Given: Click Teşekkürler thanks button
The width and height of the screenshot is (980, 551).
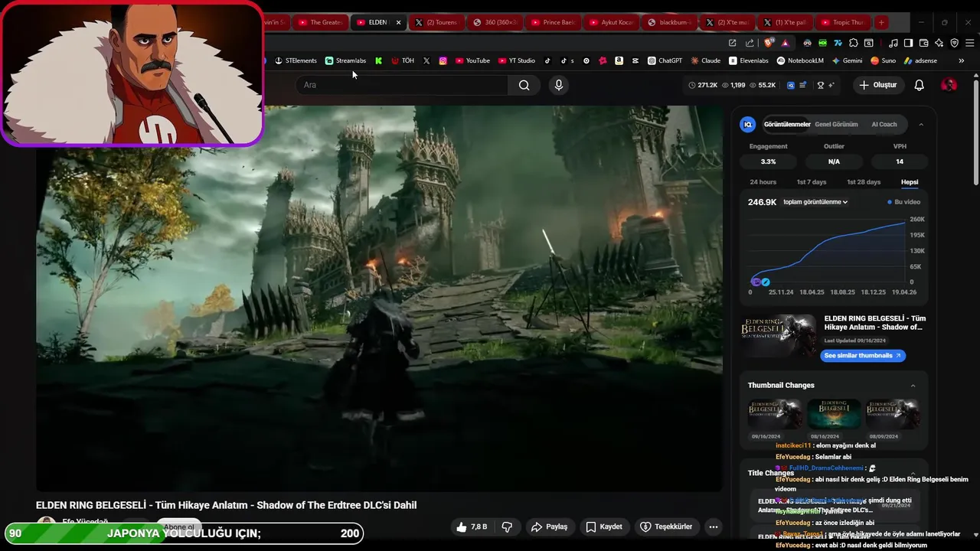Looking at the screenshot, I should click(666, 527).
